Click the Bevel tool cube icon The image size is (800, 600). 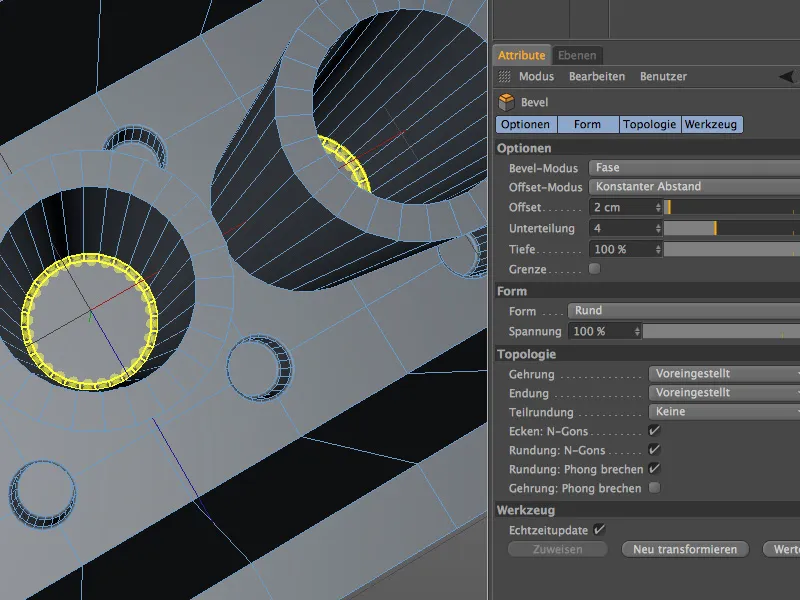point(506,102)
